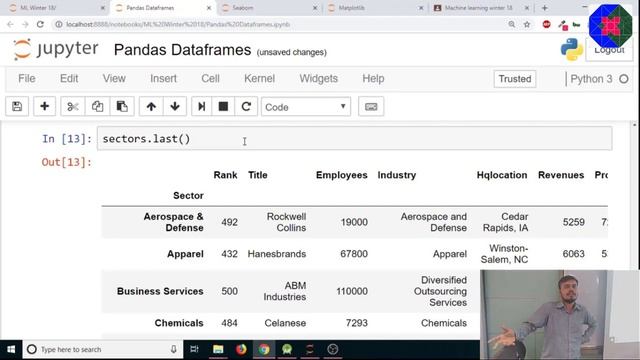Click the Revenues column header
The height and width of the screenshot is (360, 640).
coord(561,175)
